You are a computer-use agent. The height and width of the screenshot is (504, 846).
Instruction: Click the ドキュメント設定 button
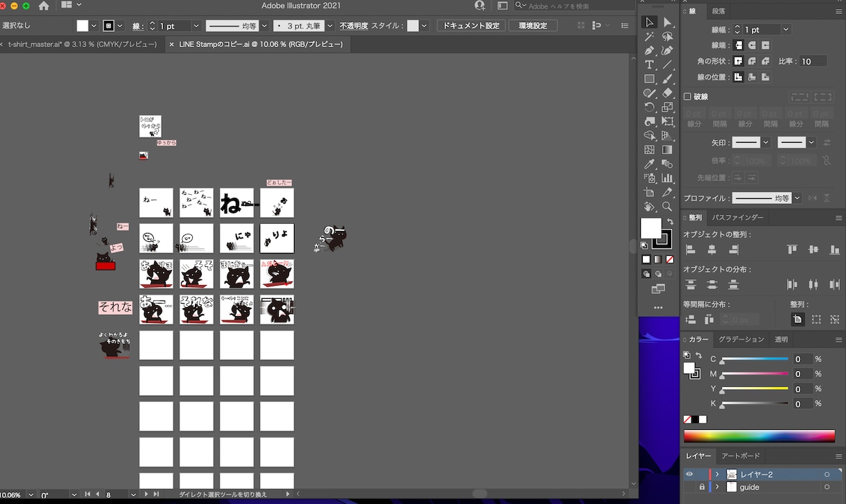pos(471,26)
